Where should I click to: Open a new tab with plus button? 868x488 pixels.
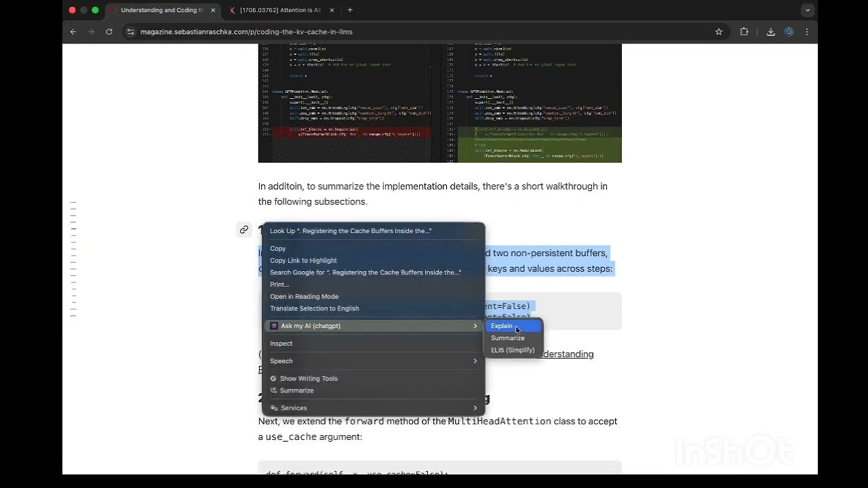point(350,10)
